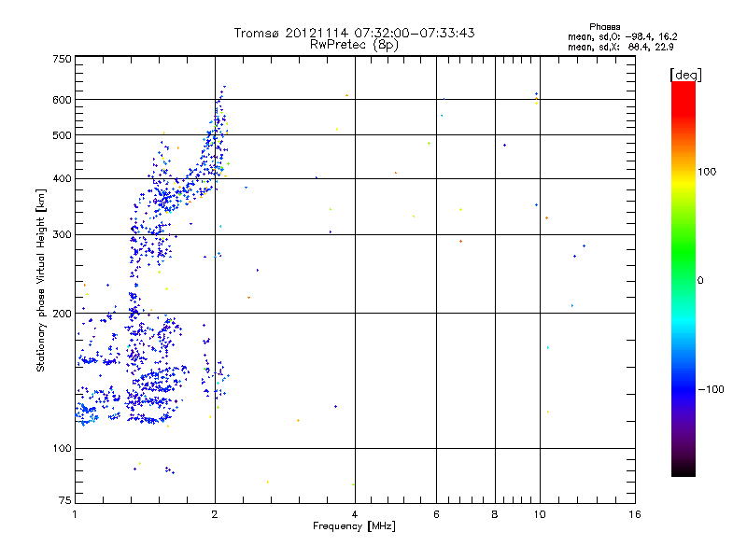Click the '[deg]' colorbar unit label

[x=685, y=75]
